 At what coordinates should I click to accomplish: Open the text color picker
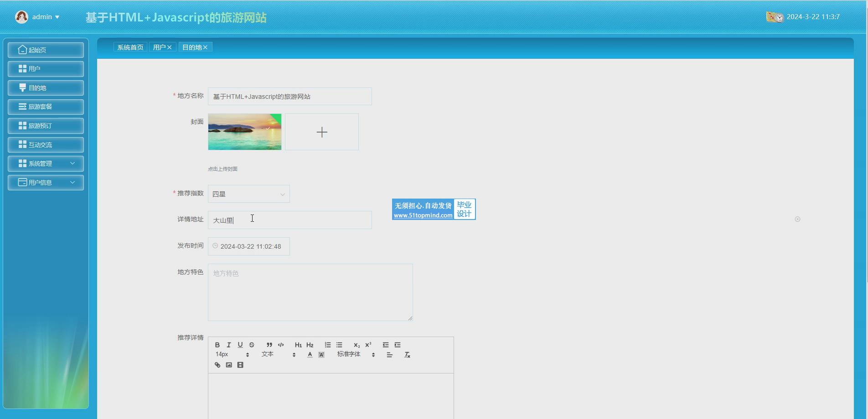coord(310,355)
